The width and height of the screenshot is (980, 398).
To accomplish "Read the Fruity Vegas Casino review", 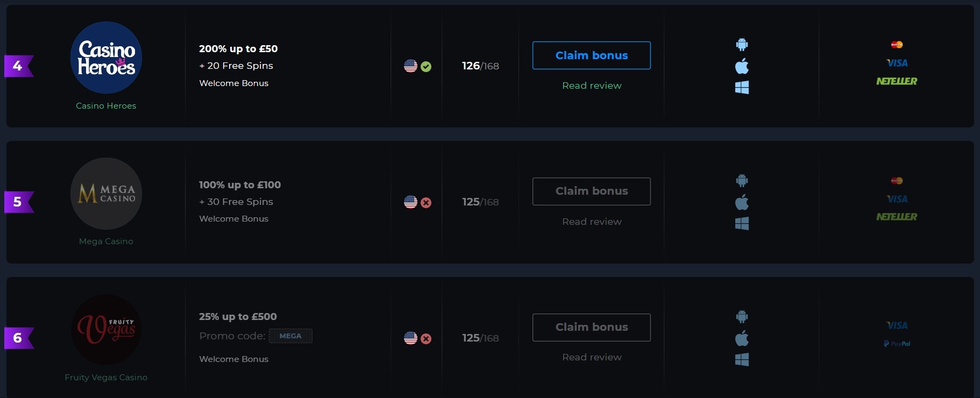I will [592, 357].
